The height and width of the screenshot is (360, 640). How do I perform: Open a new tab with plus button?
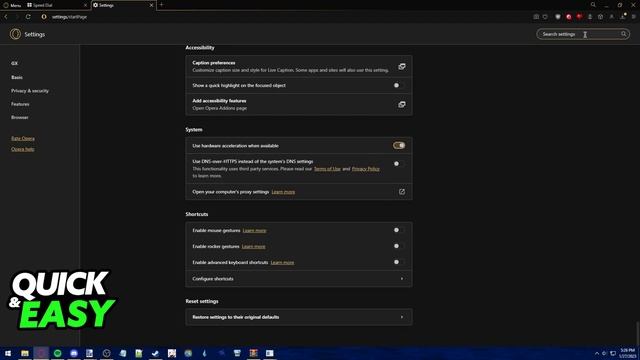(162, 5)
